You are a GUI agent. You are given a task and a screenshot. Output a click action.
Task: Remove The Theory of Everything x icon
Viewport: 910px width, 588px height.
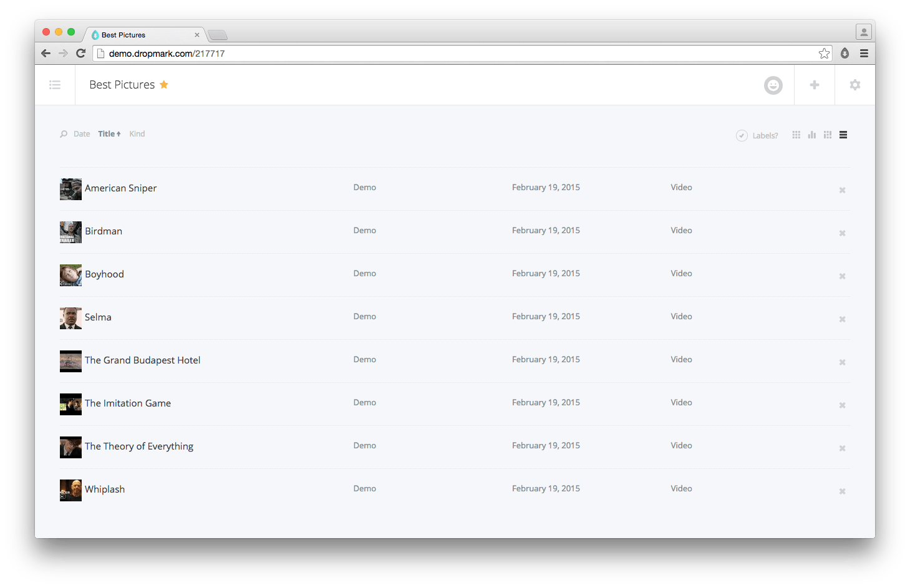(842, 448)
